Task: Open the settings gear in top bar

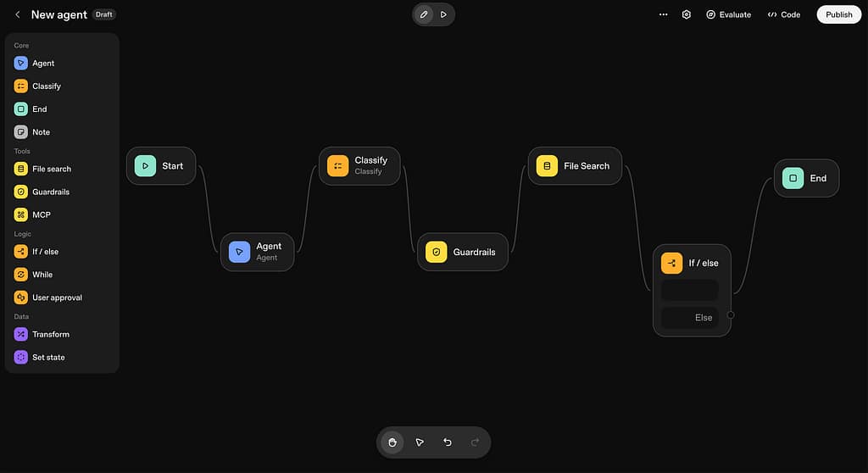Action: click(x=687, y=14)
